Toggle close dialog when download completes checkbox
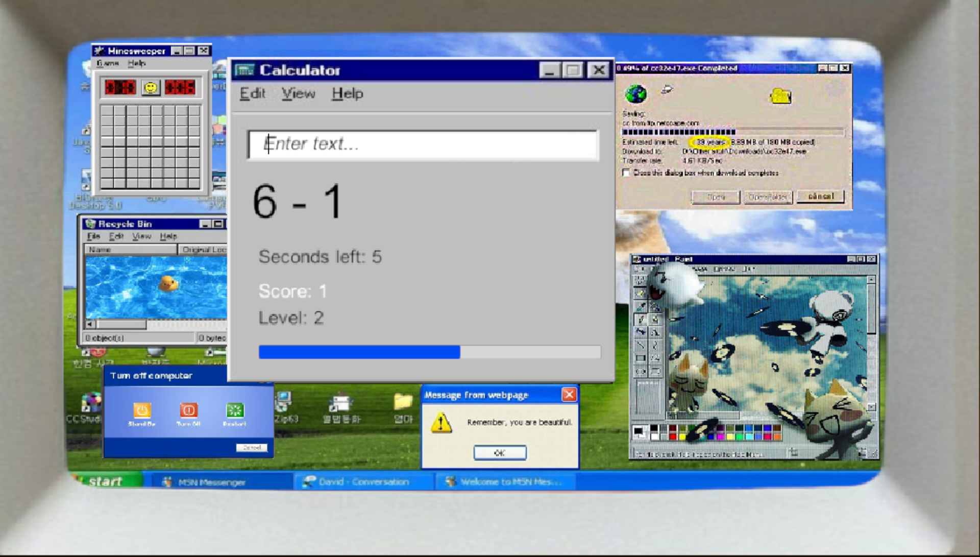 tap(626, 173)
